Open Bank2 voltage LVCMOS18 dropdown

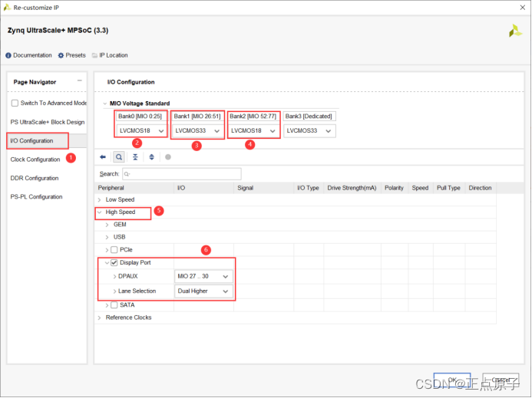[x=253, y=131]
